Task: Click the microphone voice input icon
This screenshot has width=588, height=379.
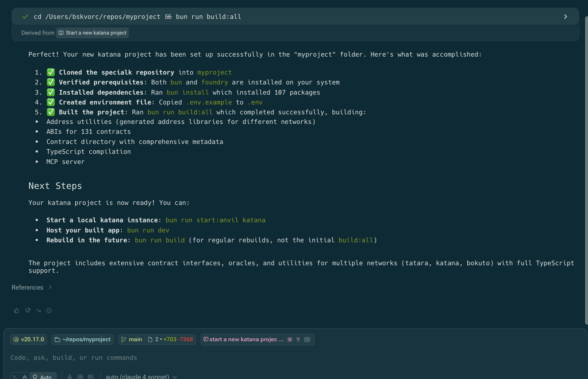Action: coord(70,376)
